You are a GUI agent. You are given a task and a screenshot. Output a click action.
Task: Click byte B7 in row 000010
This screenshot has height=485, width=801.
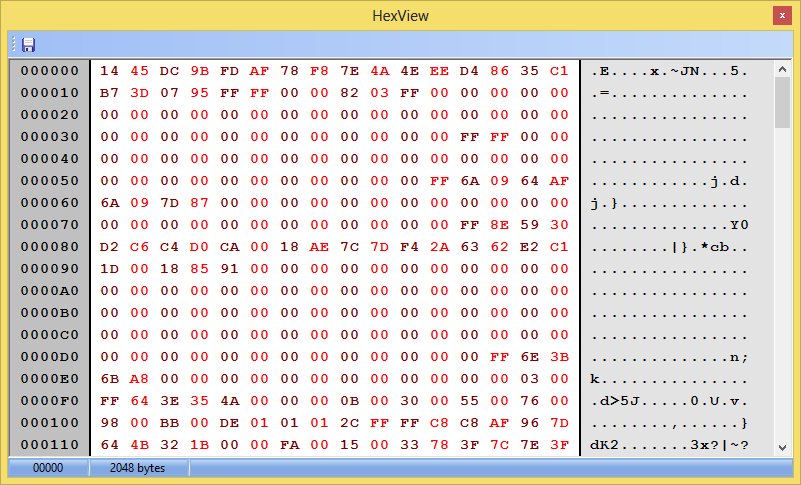tap(109, 93)
